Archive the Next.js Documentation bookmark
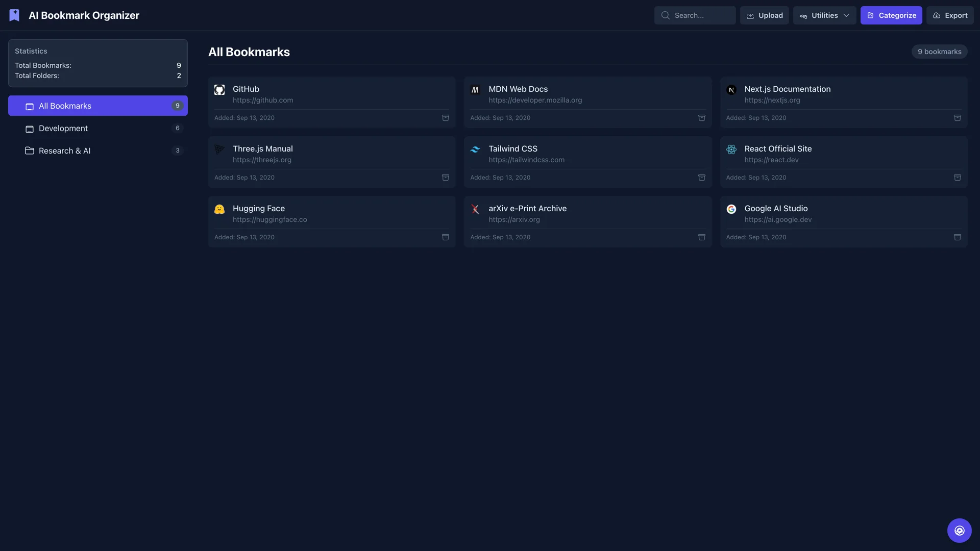 click(x=958, y=118)
